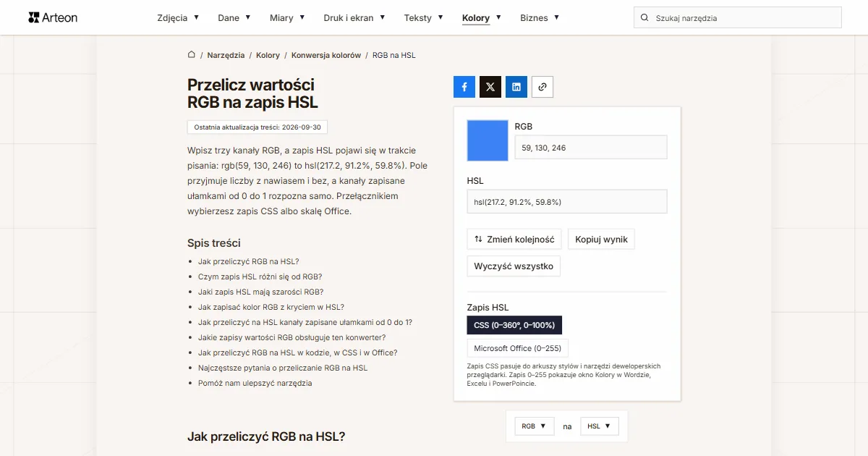This screenshot has width=868, height=456.
Task: Jump to 'Najczęstsze pytania o przeliczanie RGB na HSL'
Action: pos(283,368)
